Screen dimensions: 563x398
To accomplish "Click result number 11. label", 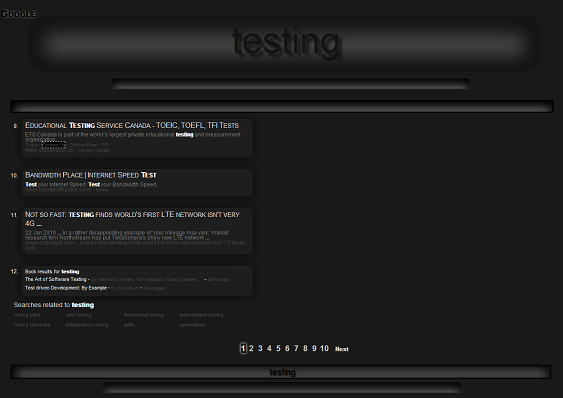I will [x=14, y=215].
